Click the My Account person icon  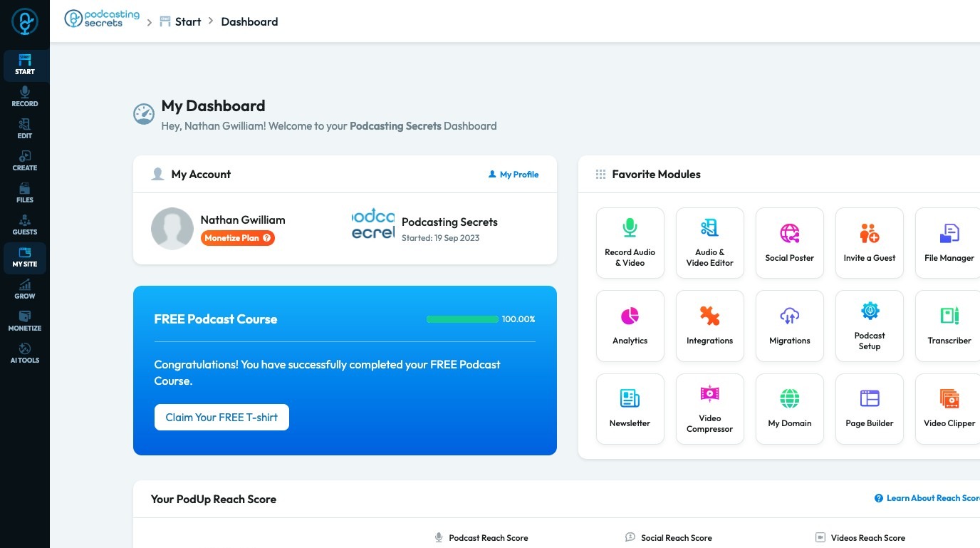point(158,175)
